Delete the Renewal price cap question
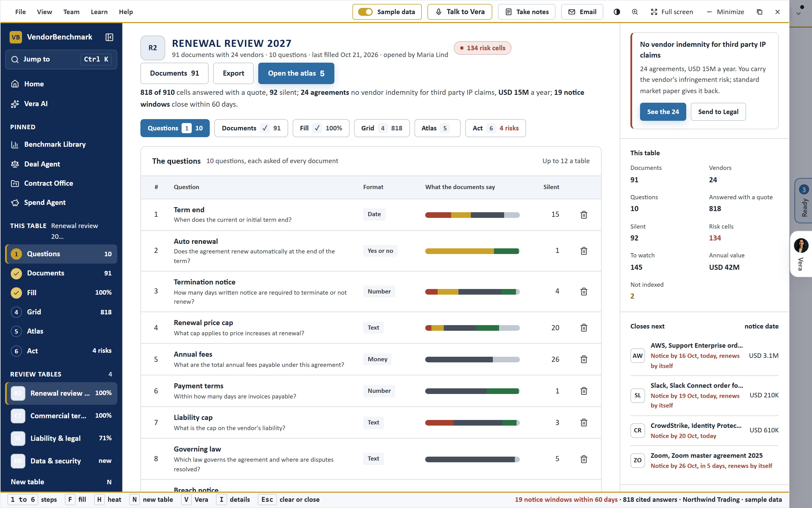This screenshot has height=508, width=812. [584, 328]
